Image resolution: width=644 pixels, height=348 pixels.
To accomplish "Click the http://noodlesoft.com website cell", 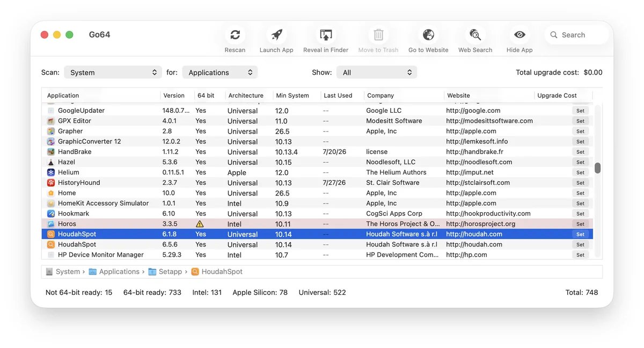I will [x=479, y=162].
